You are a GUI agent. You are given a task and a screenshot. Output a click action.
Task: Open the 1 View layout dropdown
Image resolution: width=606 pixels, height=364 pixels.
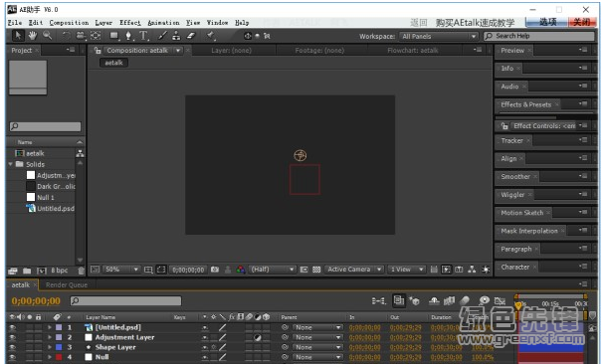[406, 270]
